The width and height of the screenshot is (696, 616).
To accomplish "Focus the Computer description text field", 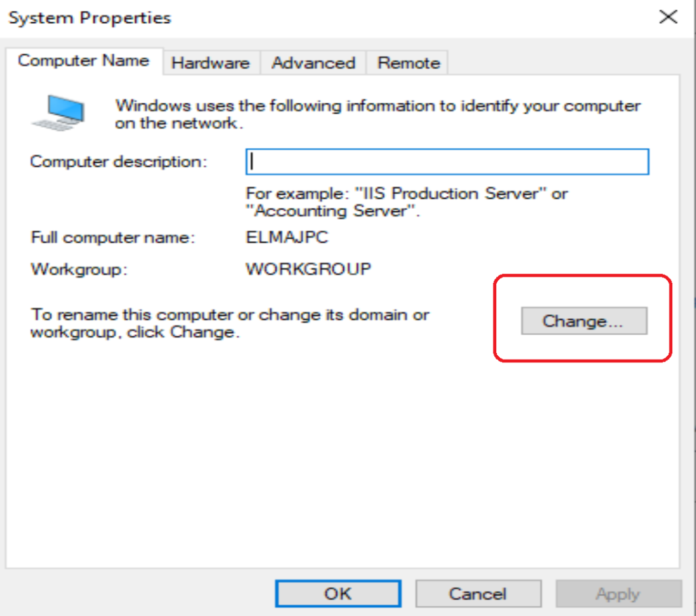I will click(447, 162).
